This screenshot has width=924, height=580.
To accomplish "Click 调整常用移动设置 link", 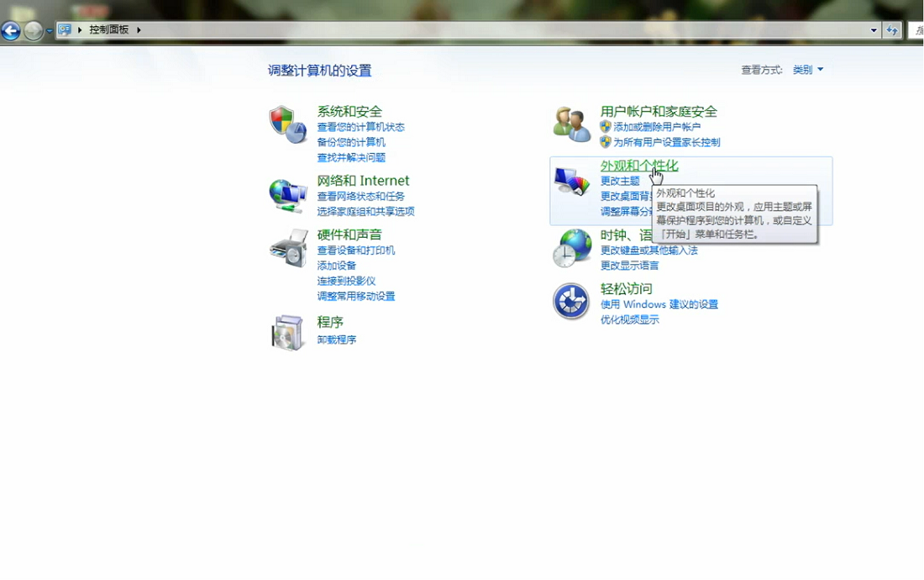I will [x=356, y=296].
